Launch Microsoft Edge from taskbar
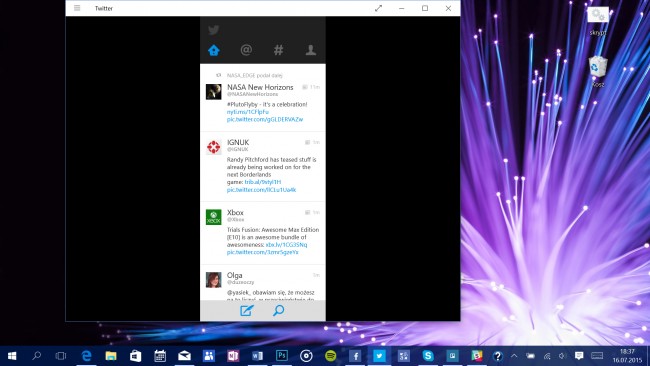The image size is (650, 366). point(86,356)
